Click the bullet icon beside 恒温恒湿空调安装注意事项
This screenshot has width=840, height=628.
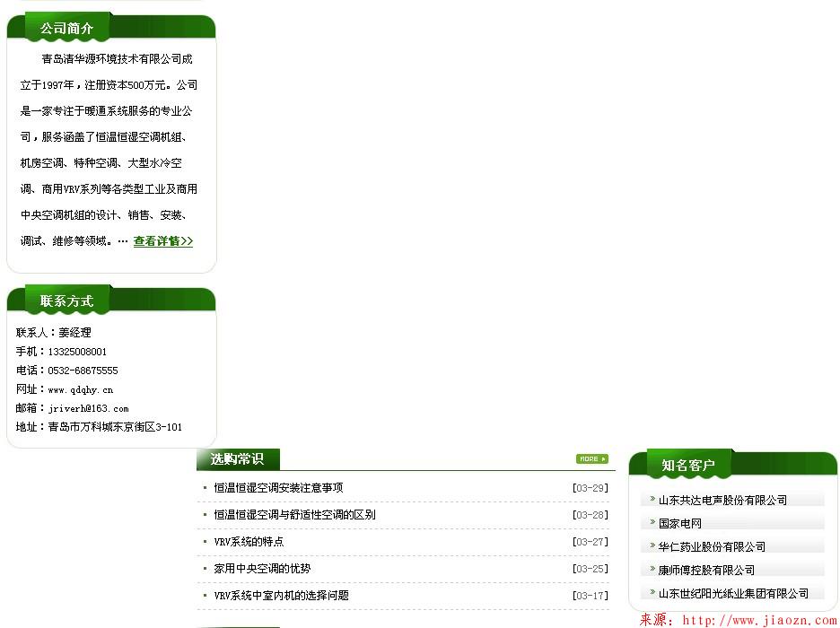(x=205, y=487)
